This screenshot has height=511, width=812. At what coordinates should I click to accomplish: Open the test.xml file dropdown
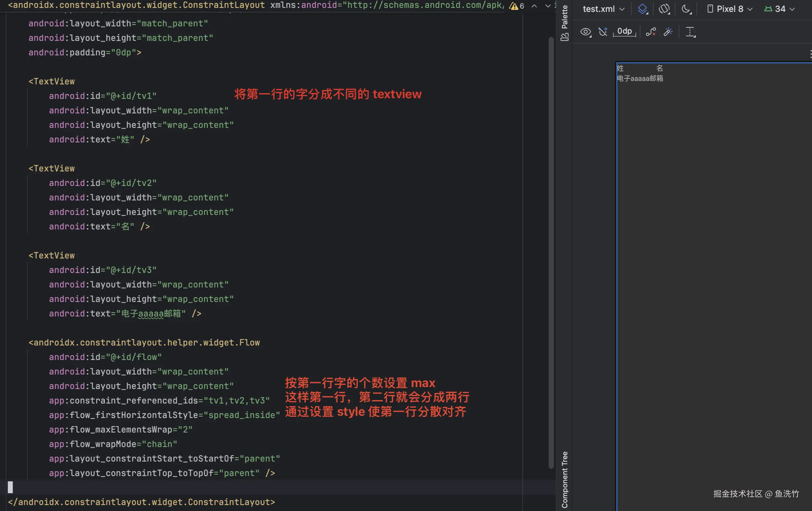(603, 9)
